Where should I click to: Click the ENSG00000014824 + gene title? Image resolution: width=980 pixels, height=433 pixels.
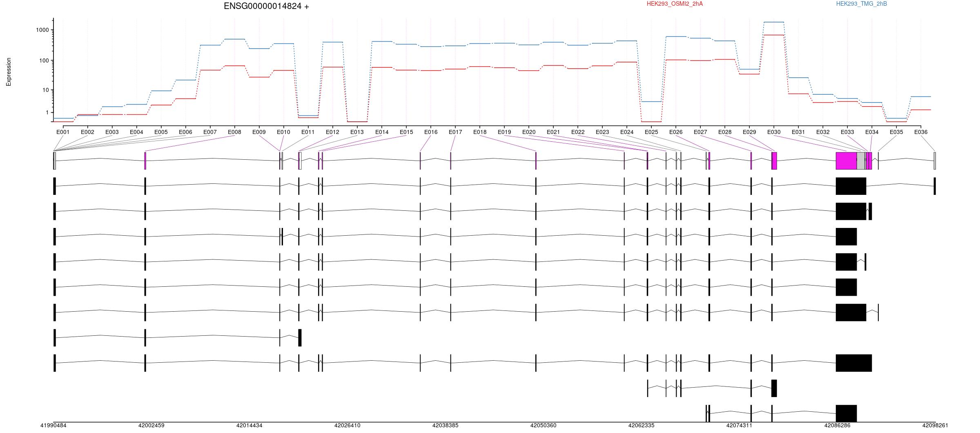pyautogui.click(x=266, y=6)
